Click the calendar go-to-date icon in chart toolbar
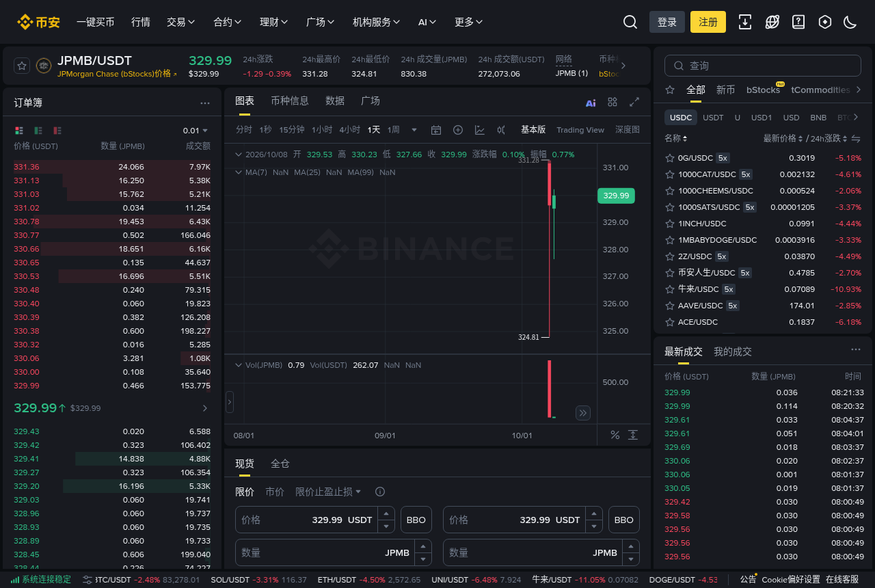 pyautogui.click(x=436, y=130)
